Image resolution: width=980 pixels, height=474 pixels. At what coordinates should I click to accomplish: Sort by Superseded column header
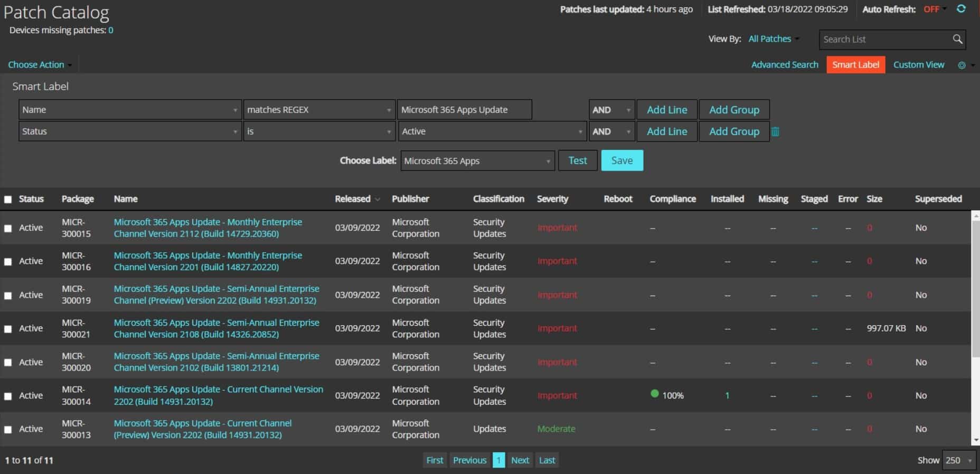tap(938, 199)
